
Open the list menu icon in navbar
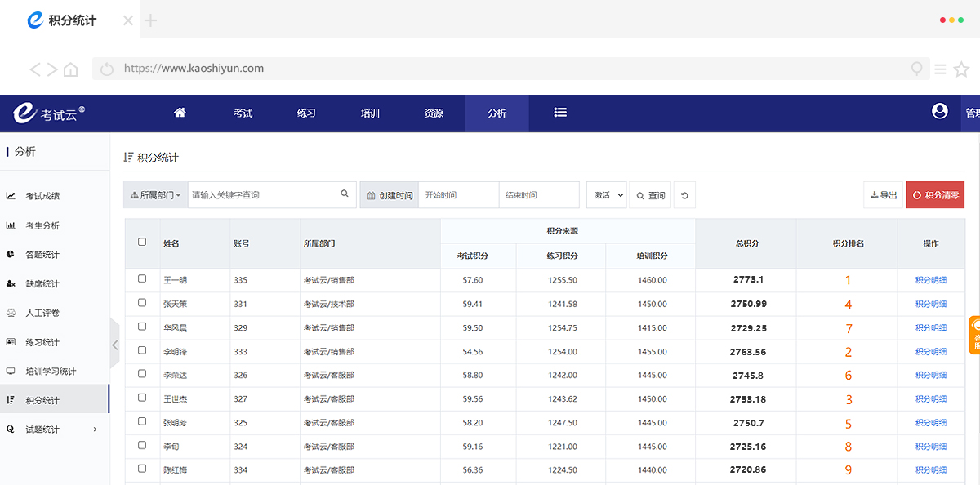click(560, 113)
